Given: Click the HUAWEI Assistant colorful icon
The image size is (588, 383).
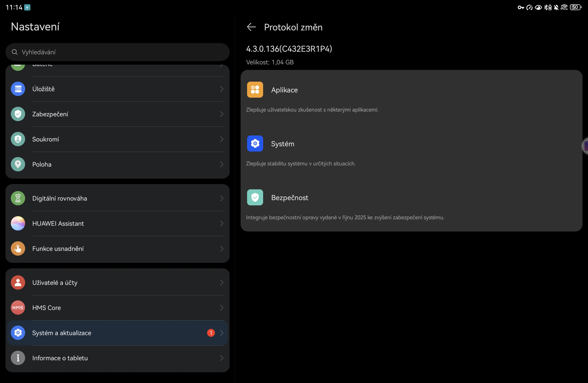Looking at the screenshot, I should click(x=18, y=223).
